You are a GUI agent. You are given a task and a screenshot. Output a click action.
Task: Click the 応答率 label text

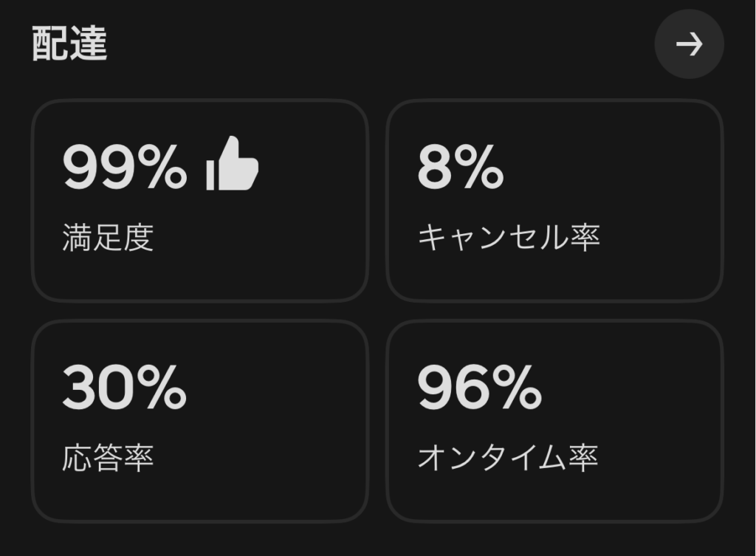pyautogui.click(x=108, y=459)
